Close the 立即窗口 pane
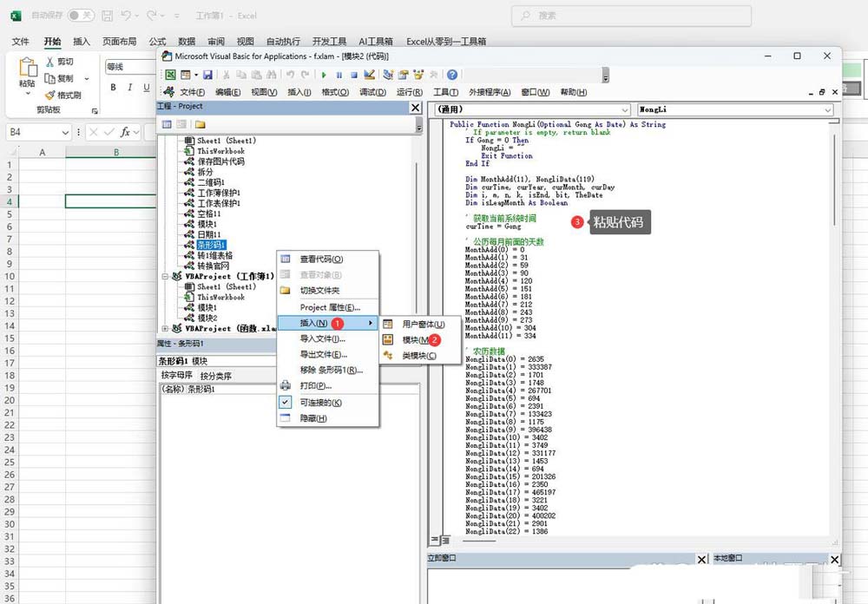Screen dimensions: 868x604 (701, 559)
